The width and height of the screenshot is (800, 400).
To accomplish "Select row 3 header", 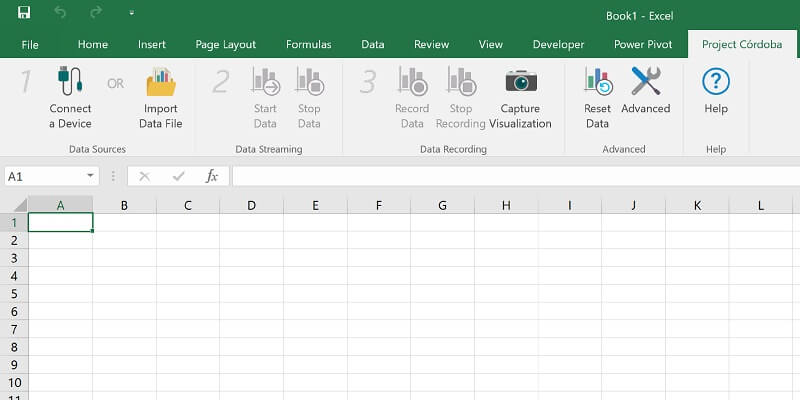I will (14, 258).
